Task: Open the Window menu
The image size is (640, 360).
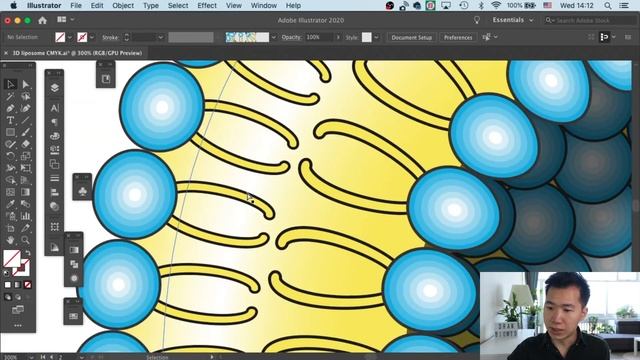Action: [x=263, y=6]
